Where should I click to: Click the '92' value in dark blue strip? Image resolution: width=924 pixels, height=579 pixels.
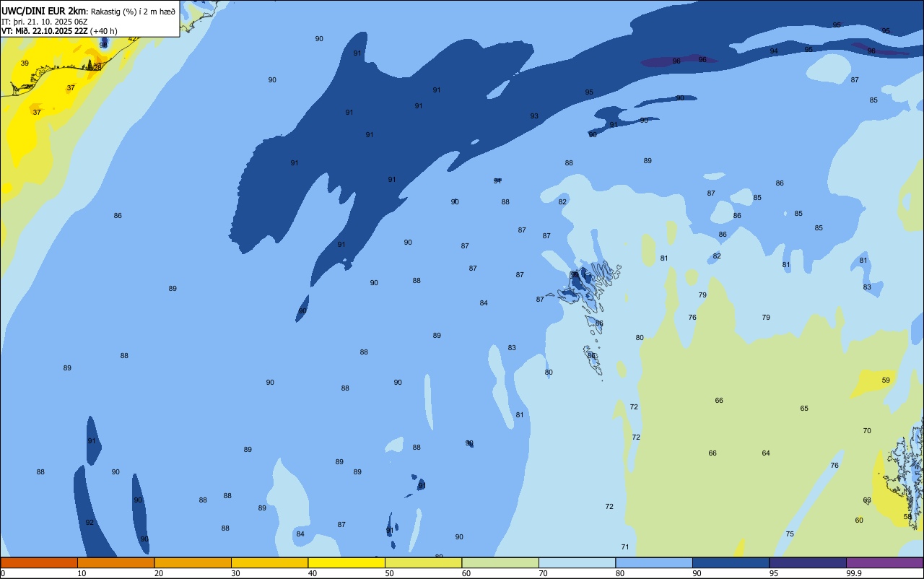point(90,523)
